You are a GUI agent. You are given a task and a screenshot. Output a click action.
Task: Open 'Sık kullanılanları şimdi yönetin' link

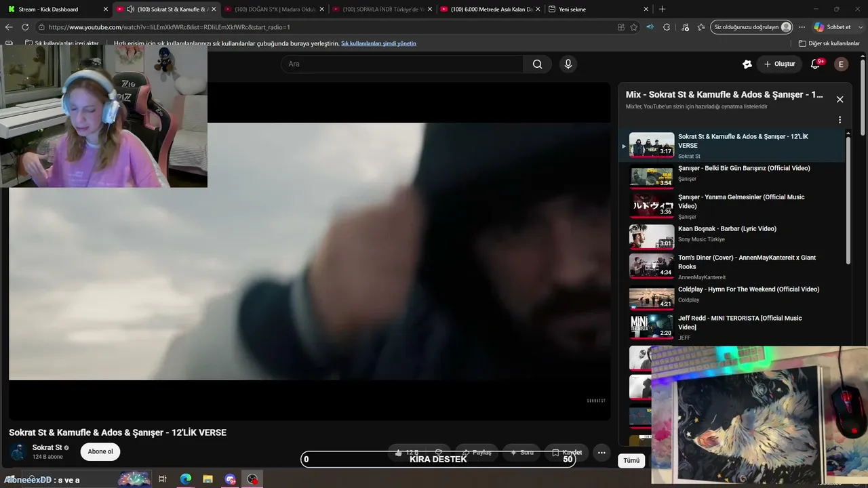(x=378, y=43)
